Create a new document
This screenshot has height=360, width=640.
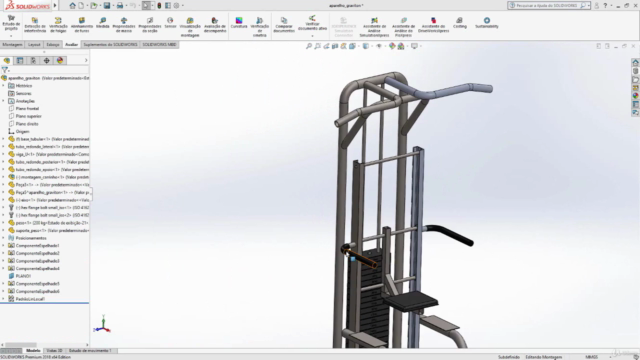tap(81, 6)
